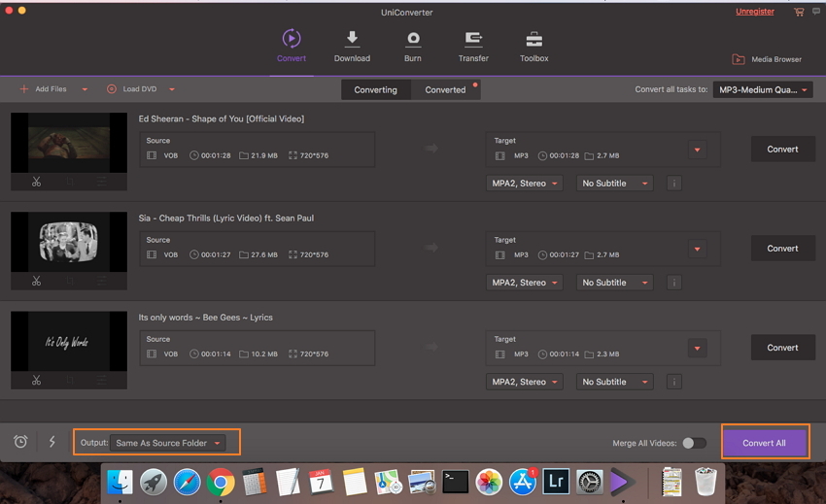
Task: Convert the Ed Sheeran video
Action: tap(783, 150)
